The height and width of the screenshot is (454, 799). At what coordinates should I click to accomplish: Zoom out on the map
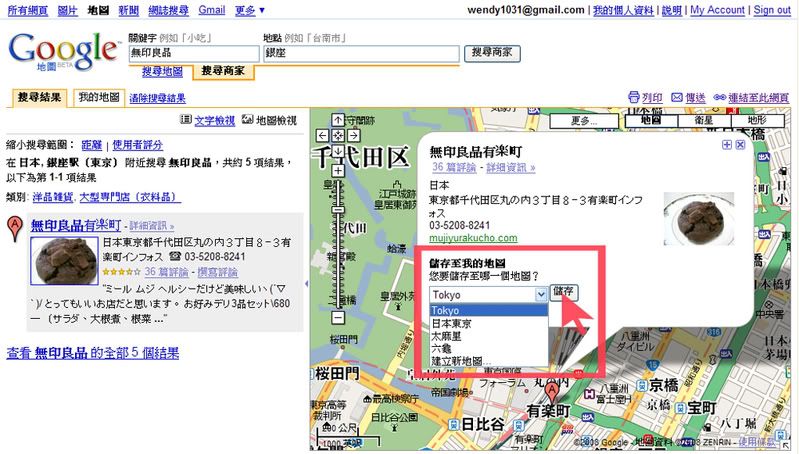point(338,319)
